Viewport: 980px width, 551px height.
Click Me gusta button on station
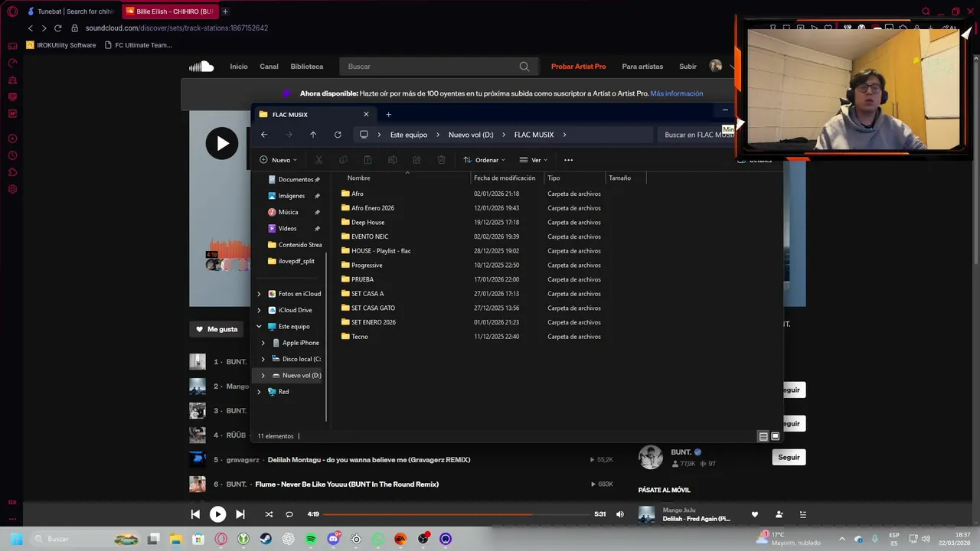pos(217,329)
